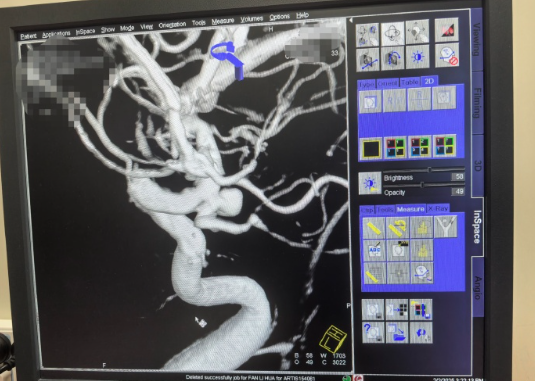Select the ruler with protractor angle tool

point(398,227)
